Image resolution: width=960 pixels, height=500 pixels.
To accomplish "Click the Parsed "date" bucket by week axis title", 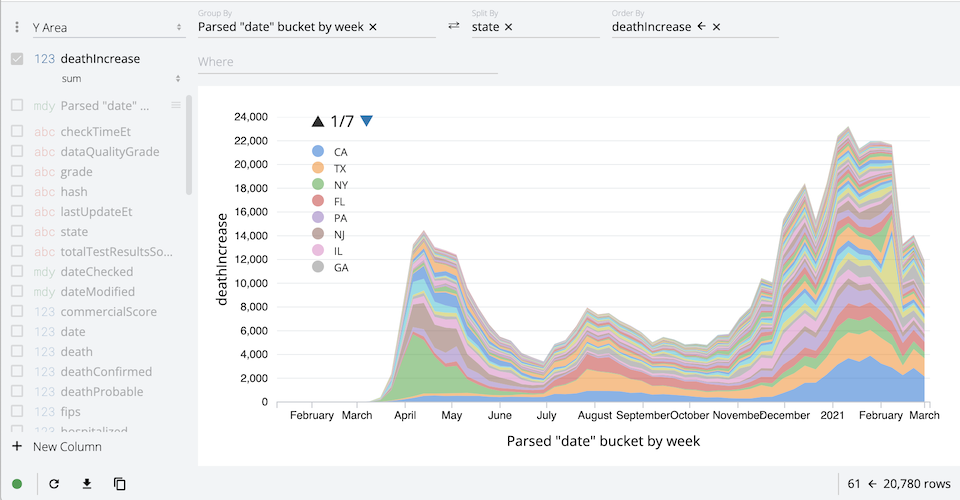I will pyautogui.click(x=603, y=441).
